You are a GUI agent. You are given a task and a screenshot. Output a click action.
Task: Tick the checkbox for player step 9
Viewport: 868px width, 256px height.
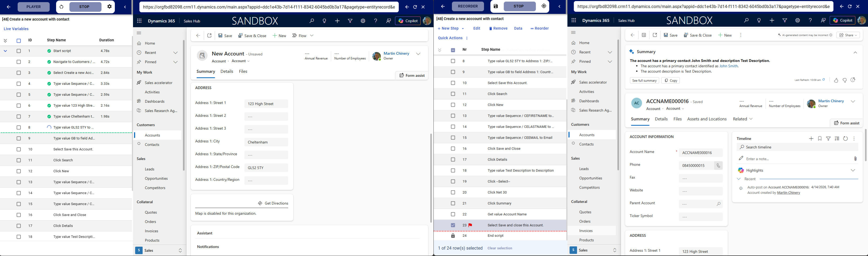[19, 138]
